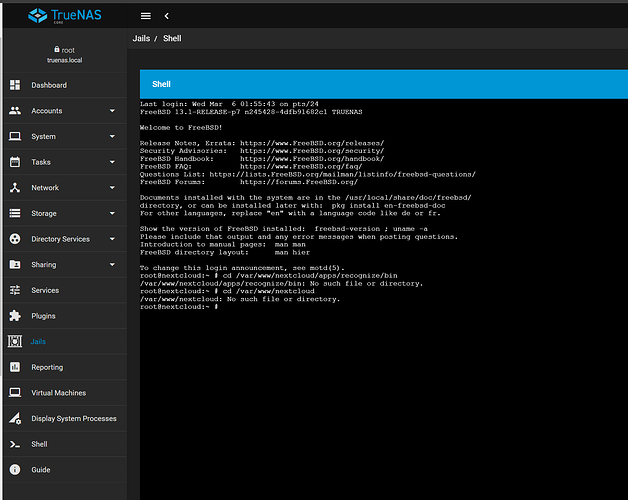Click the Services sliders icon

tap(15, 290)
